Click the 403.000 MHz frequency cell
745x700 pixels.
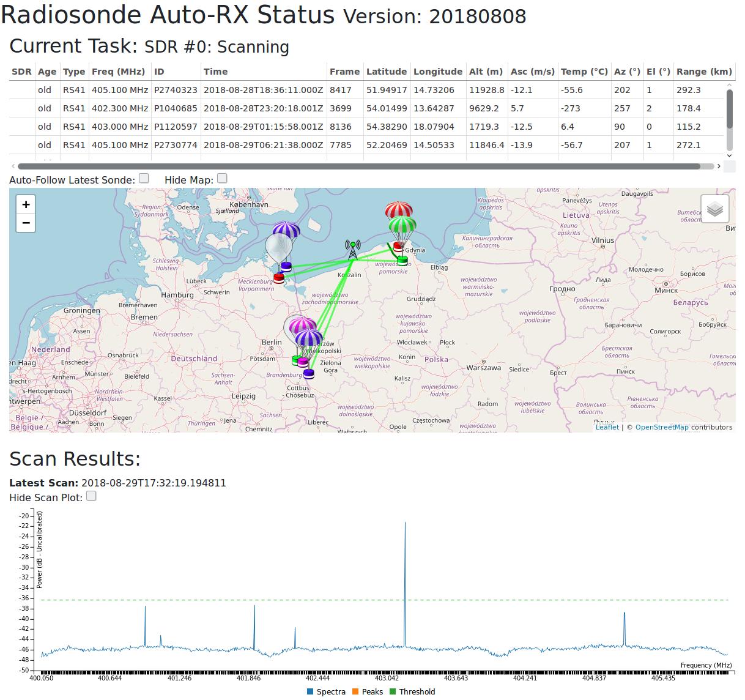(x=120, y=127)
